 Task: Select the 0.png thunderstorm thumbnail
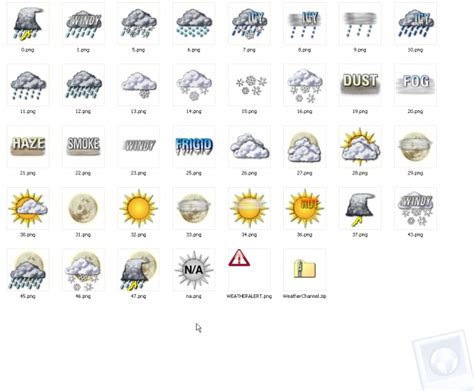pos(28,23)
